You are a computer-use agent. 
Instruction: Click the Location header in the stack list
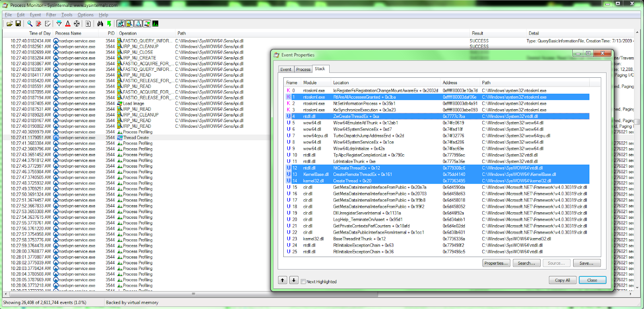[386, 83]
